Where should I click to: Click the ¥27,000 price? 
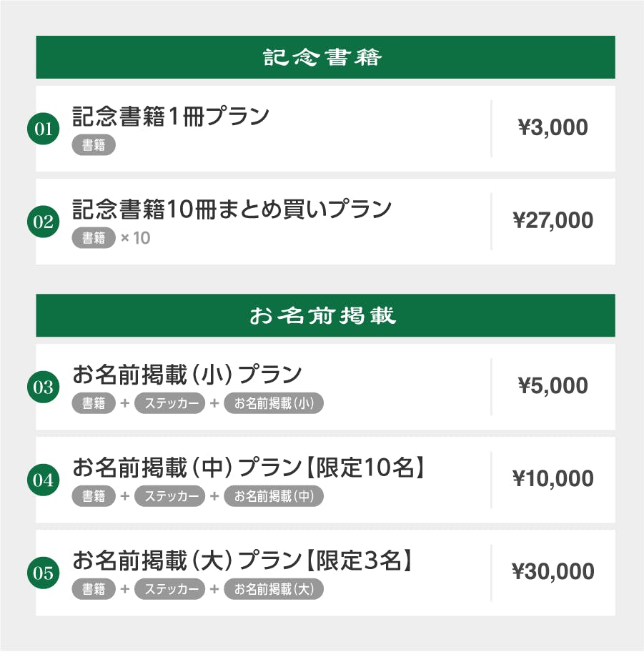pos(553,221)
